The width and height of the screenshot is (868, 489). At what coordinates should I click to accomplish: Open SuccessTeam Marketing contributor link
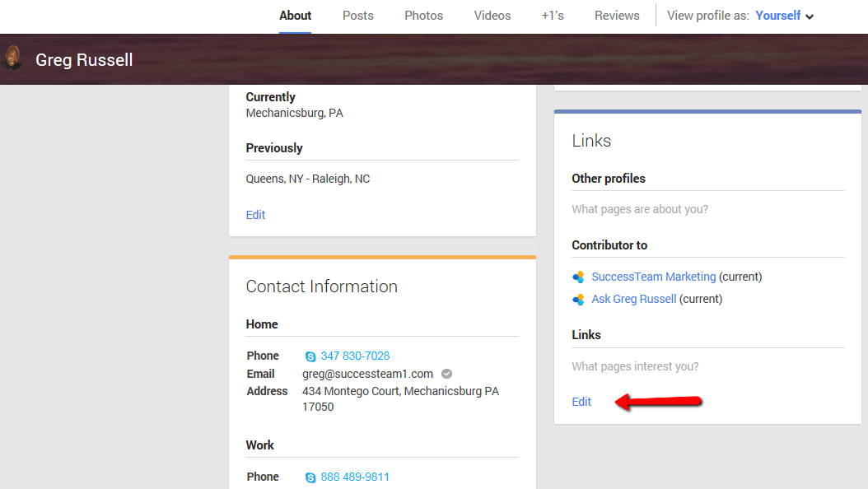click(653, 277)
